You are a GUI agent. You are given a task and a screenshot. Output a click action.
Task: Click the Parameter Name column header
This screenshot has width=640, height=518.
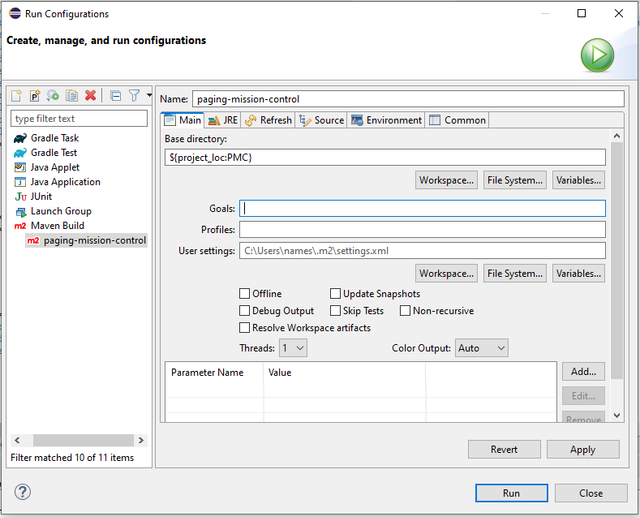click(x=214, y=373)
